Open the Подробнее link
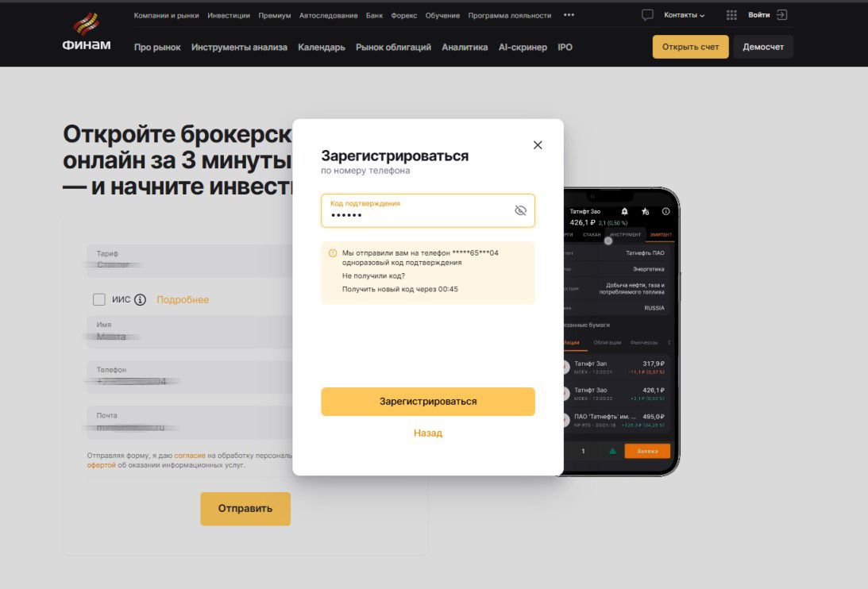 (x=183, y=299)
